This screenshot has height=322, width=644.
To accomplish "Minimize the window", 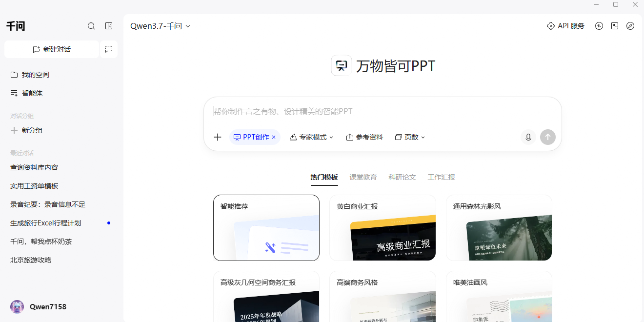I will (x=596, y=4).
